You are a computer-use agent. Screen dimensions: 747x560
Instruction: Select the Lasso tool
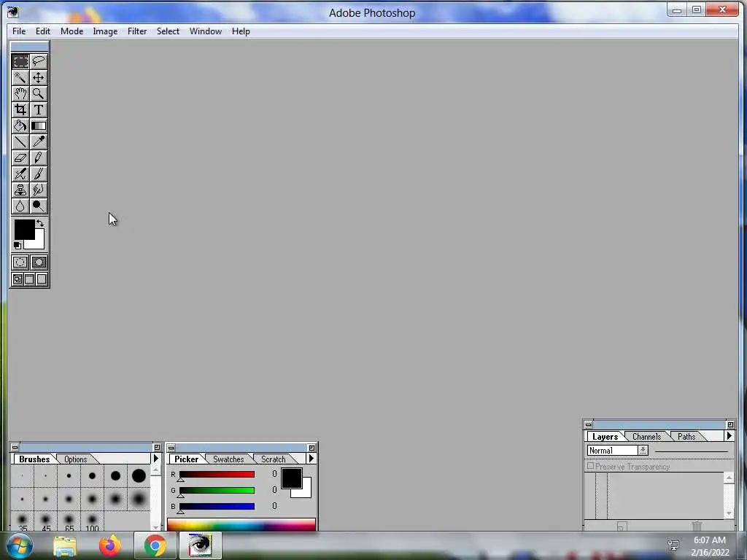click(39, 61)
